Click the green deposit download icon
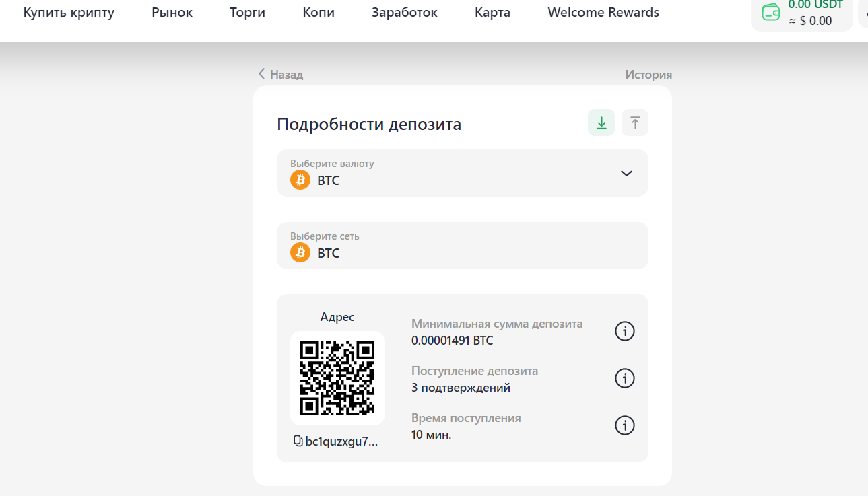 point(601,122)
